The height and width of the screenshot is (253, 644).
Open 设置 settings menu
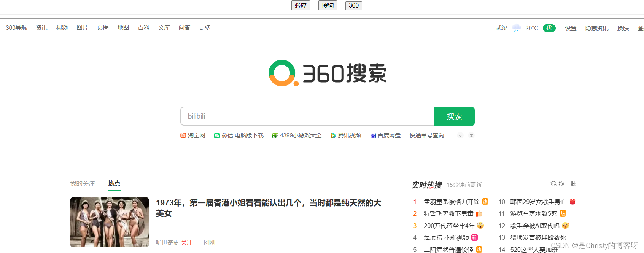coord(571,28)
